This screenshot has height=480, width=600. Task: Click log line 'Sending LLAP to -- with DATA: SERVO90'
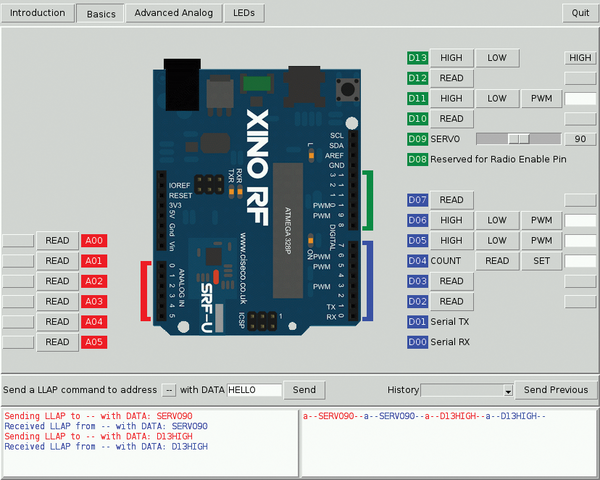[98, 416]
